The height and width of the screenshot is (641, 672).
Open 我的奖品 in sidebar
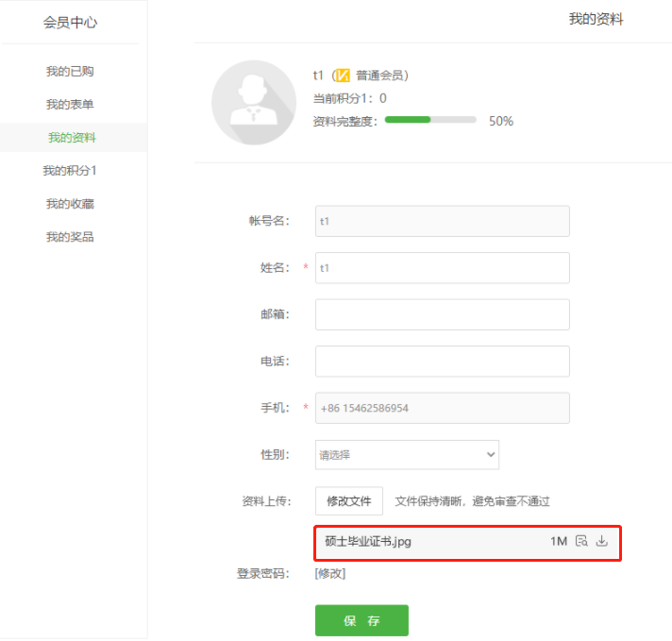(70, 237)
